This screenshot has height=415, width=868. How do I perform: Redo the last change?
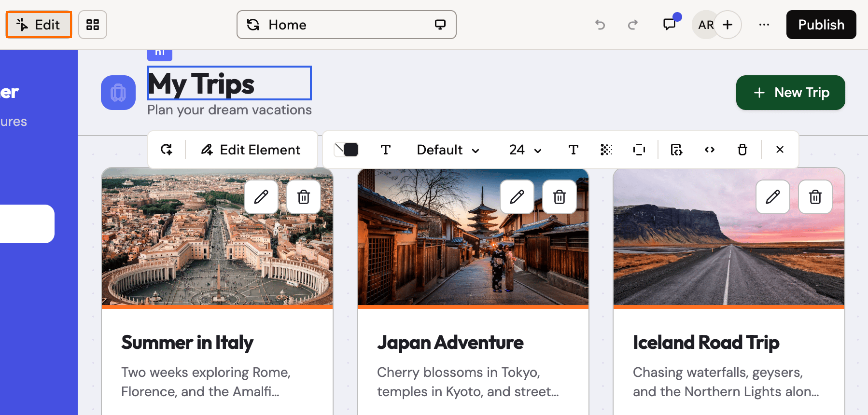(633, 25)
